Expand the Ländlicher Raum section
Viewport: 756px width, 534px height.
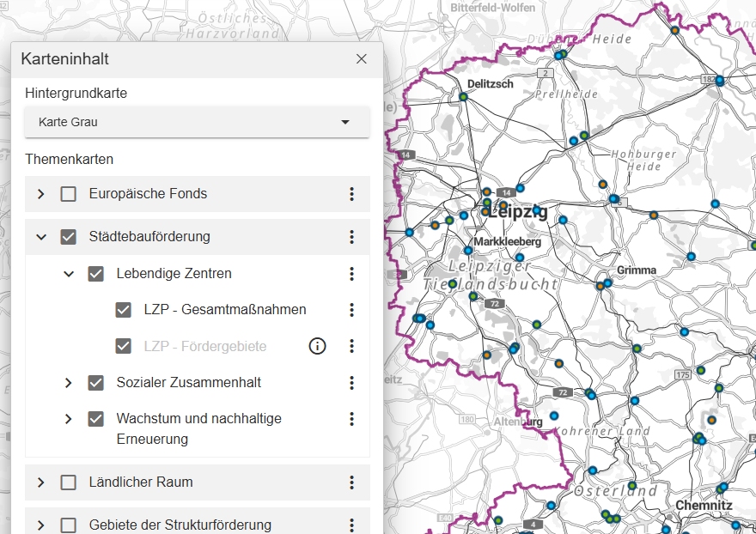tap(40, 482)
